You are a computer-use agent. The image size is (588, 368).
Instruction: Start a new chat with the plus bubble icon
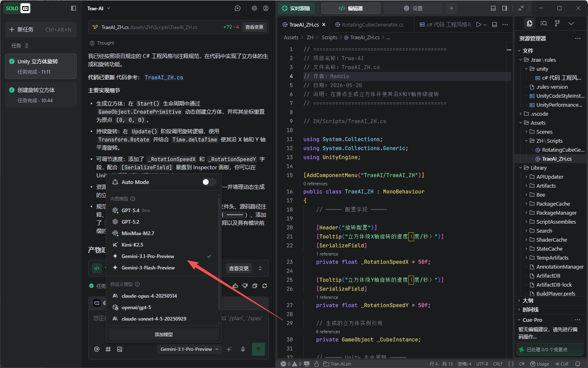click(238, 8)
